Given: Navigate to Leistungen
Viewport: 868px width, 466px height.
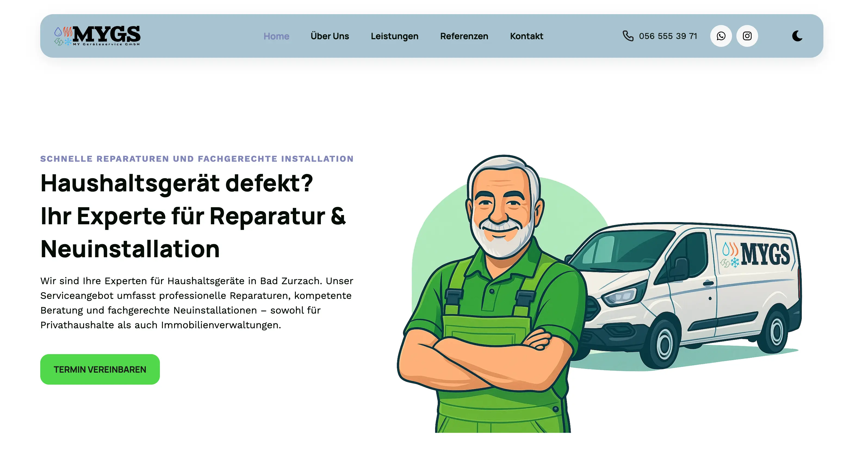Looking at the screenshot, I should point(395,36).
